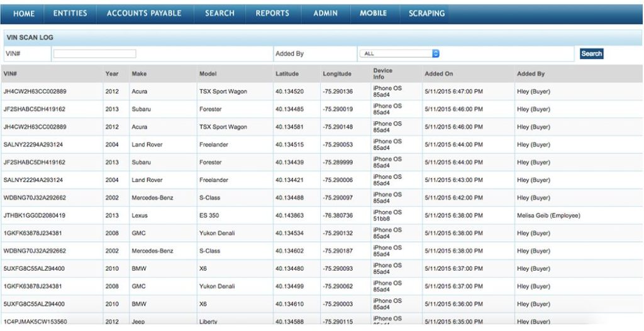Open the MOBILE menu
Image resolution: width=644 pixels, height=331 pixels.
pyautogui.click(x=373, y=13)
